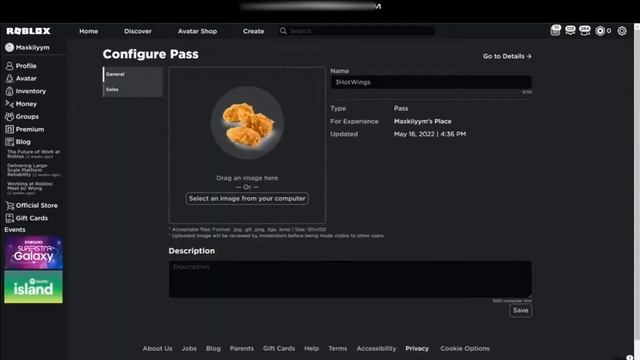Open the Samsung Superstar Galaxy event banner
This screenshot has width=640, height=360.
tap(33, 252)
